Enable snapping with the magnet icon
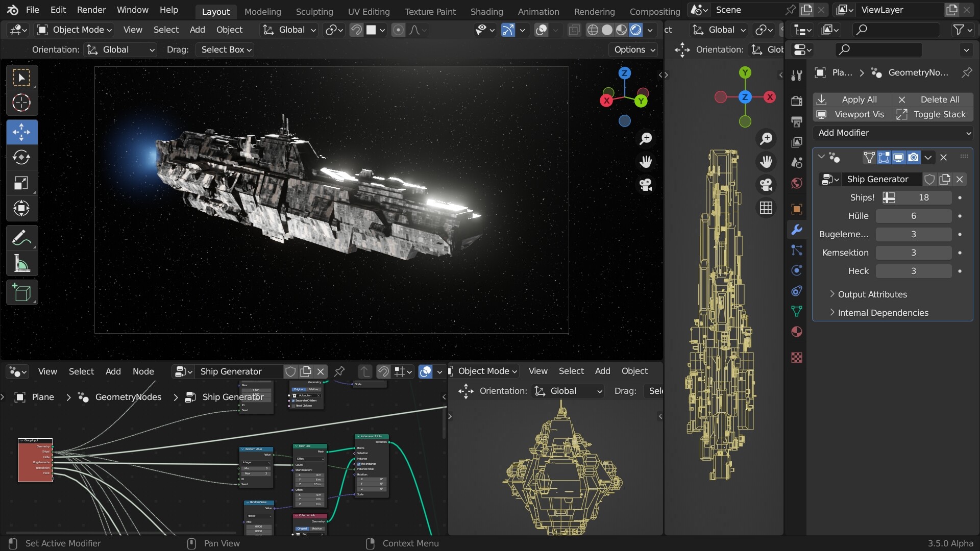The height and width of the screenshot is (551, 980). click(x=356, y=30)
